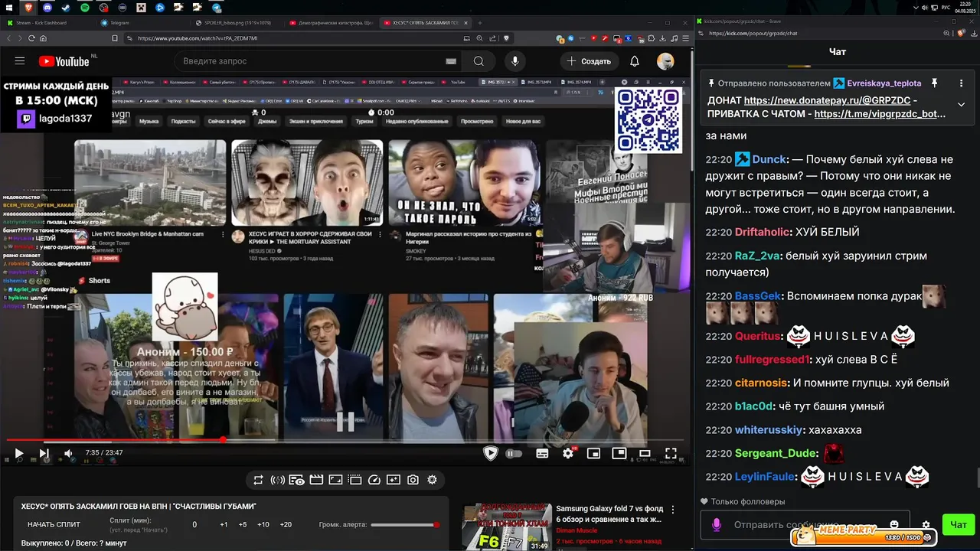Screen dimensions: 980x551
Task: Open YouTube player settings gear
Action: click(568, 453)
